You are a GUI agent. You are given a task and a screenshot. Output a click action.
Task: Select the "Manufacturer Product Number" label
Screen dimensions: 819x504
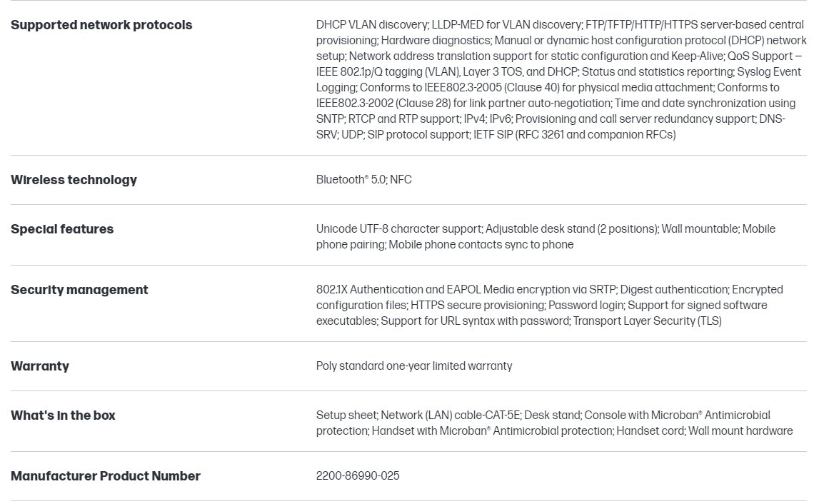tap(106, 476)
